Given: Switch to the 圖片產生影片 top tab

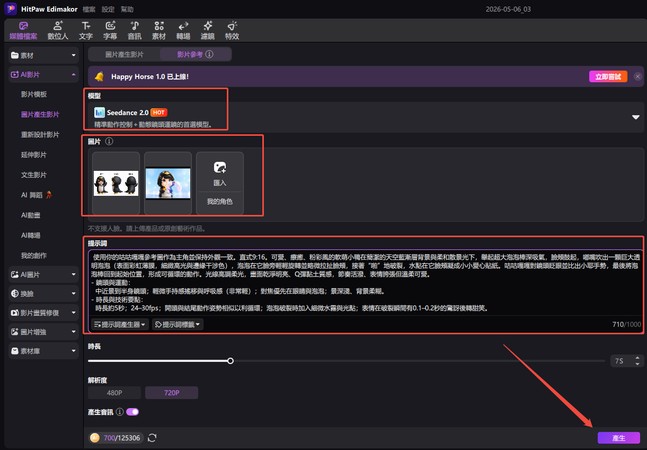Looking at the screenshot, I should click(x=124, y=54).
